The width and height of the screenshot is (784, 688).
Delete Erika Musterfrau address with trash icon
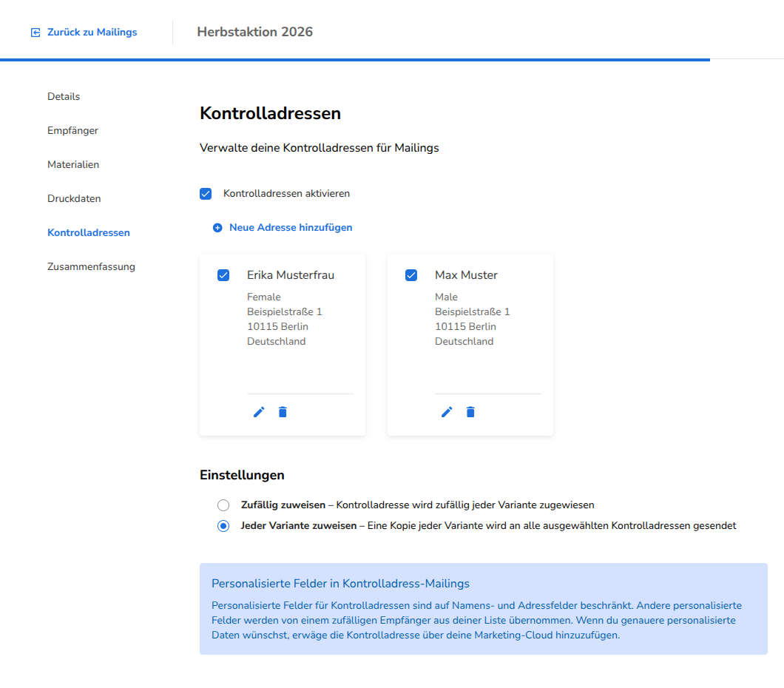(x=283, y=412)
